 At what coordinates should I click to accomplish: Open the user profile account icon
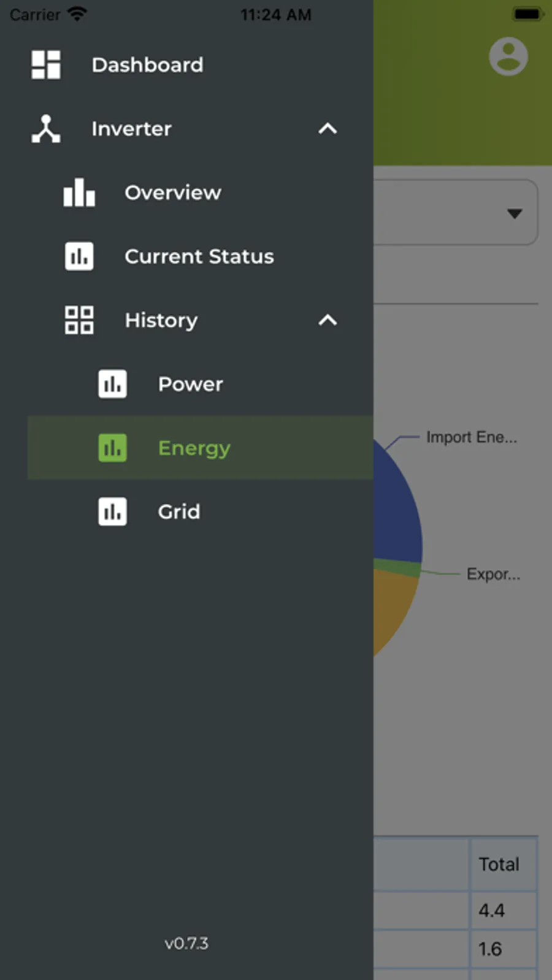pos(508,56)
